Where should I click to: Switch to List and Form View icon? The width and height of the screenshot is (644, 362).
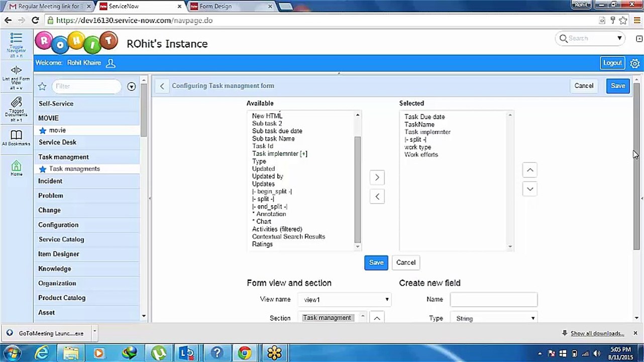(x=16, y=70)
